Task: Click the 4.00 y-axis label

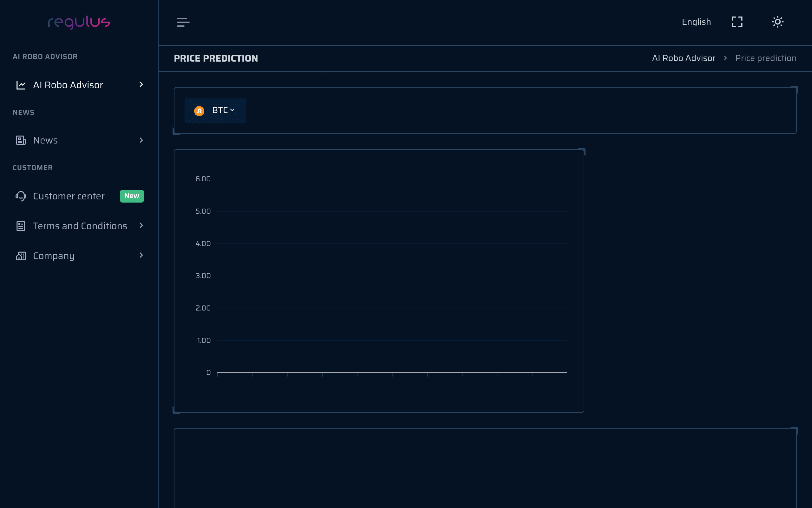Action: click(x=203, y=243)
